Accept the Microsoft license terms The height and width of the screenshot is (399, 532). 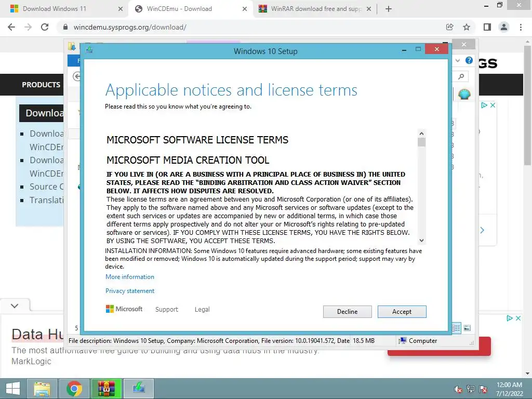tap(402, 312)
